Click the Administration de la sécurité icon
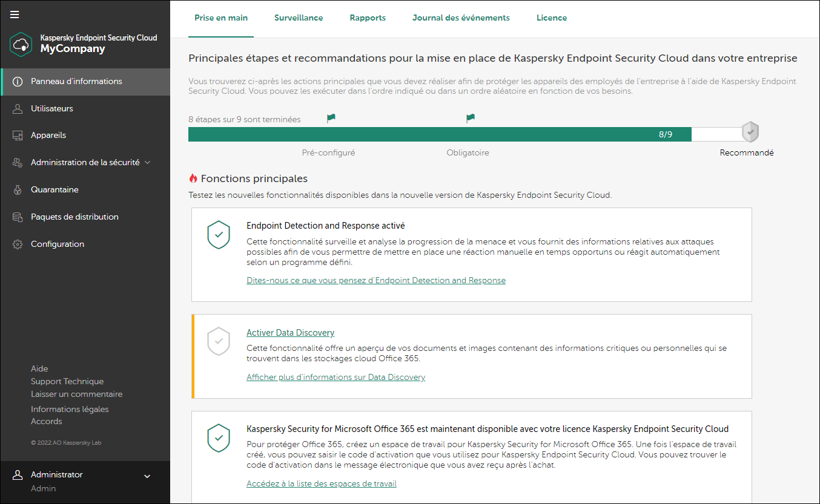This screenshot has width=820, height=504. [18, 163]
